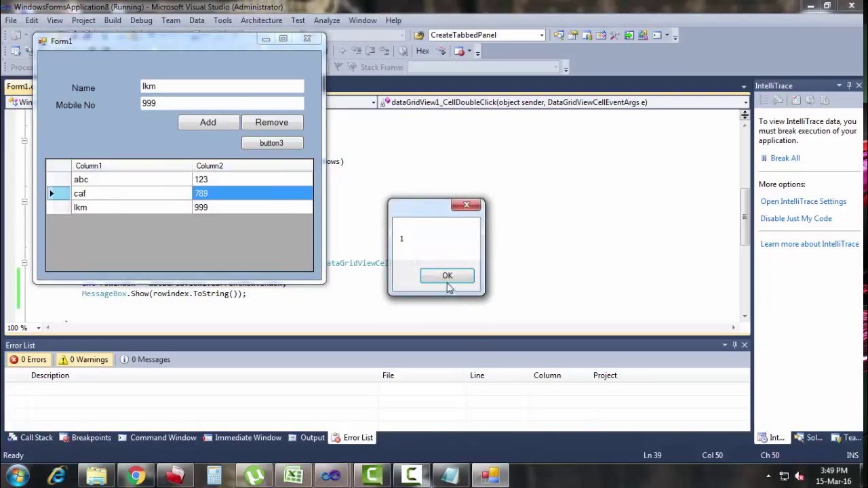This screenshot has height=488, width=868.
Task: Open the Tools menu
Action: (222, 20)
